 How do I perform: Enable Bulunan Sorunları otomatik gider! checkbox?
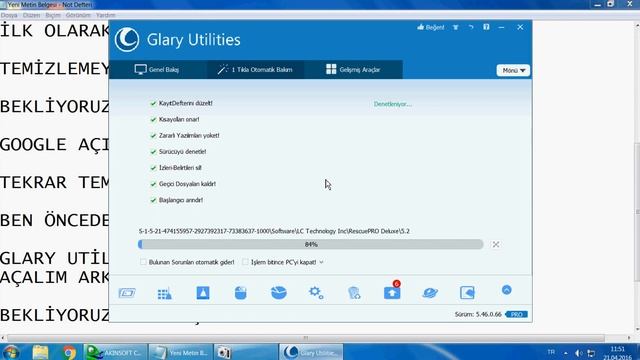tap(143, 262)
